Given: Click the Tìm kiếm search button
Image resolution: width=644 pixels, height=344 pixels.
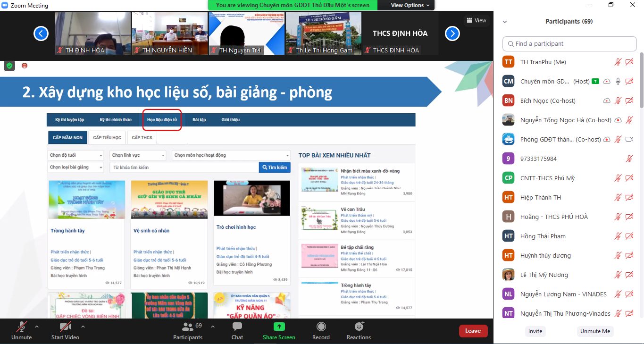Looking at the screenshot, I should tap(275, 168).
